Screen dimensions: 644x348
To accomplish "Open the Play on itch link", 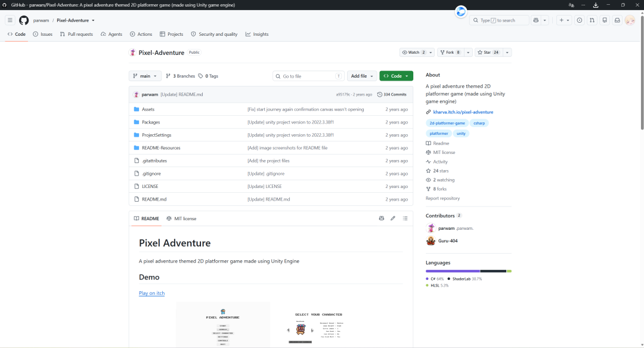I will [x=151, y=293].
